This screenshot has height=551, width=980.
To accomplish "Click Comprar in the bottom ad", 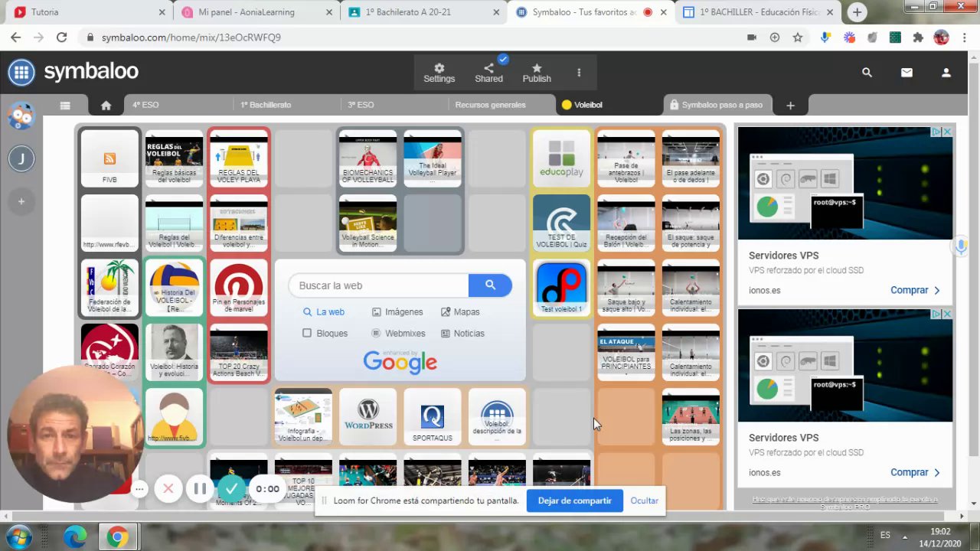I will pyautogui.click(x=914, y=472).
